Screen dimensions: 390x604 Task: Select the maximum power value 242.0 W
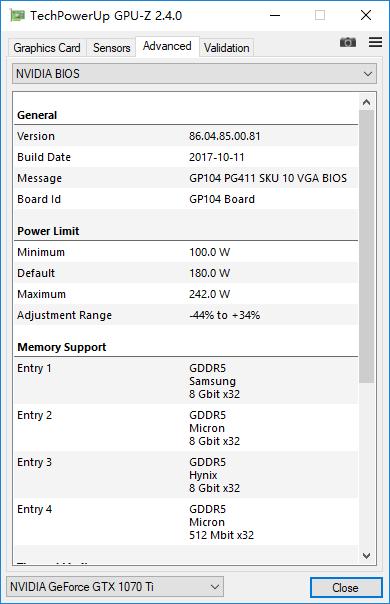click(210, 294)
